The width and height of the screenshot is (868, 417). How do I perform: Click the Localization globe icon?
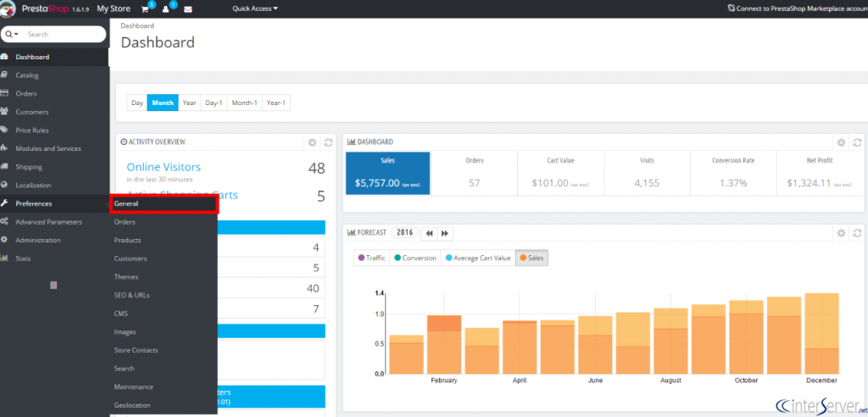coord(4,185)
